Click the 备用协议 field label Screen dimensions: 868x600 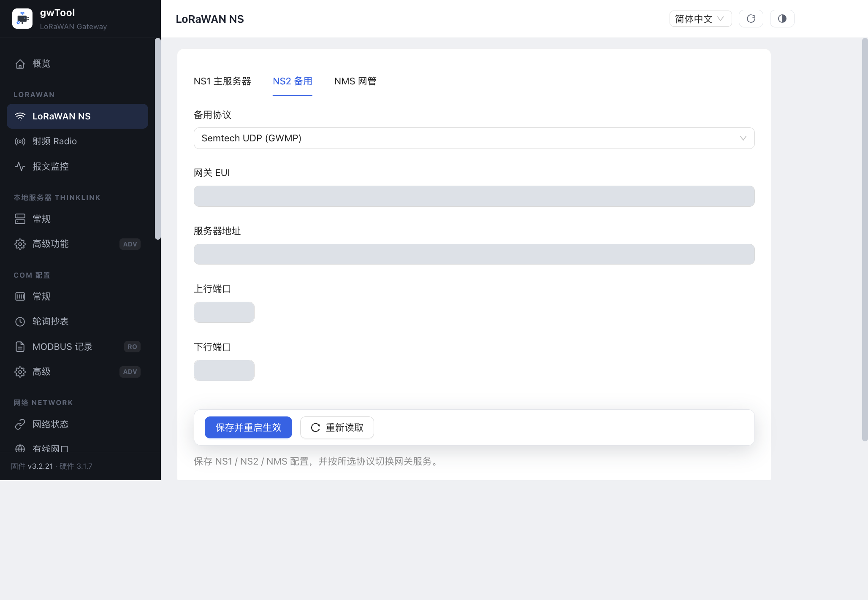[212, 115]
